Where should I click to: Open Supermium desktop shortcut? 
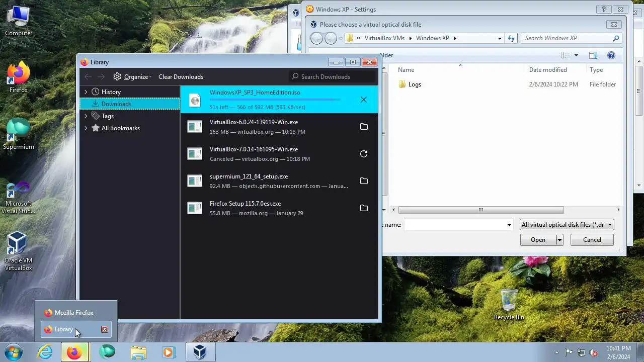19,134
